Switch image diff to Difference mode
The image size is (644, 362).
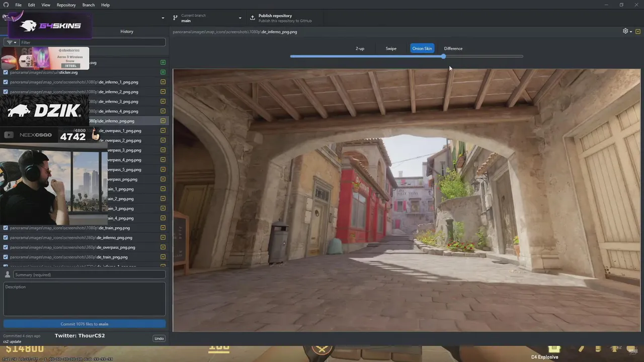(x=453, y=49)
